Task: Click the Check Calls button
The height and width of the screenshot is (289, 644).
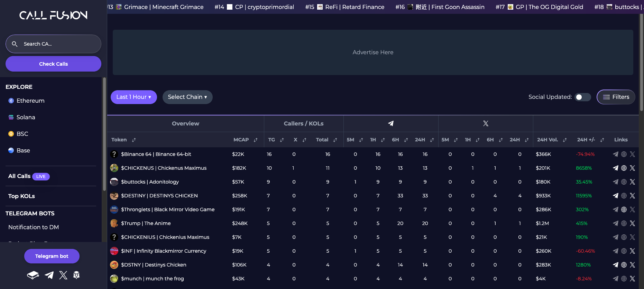Action: pos(53,64)
